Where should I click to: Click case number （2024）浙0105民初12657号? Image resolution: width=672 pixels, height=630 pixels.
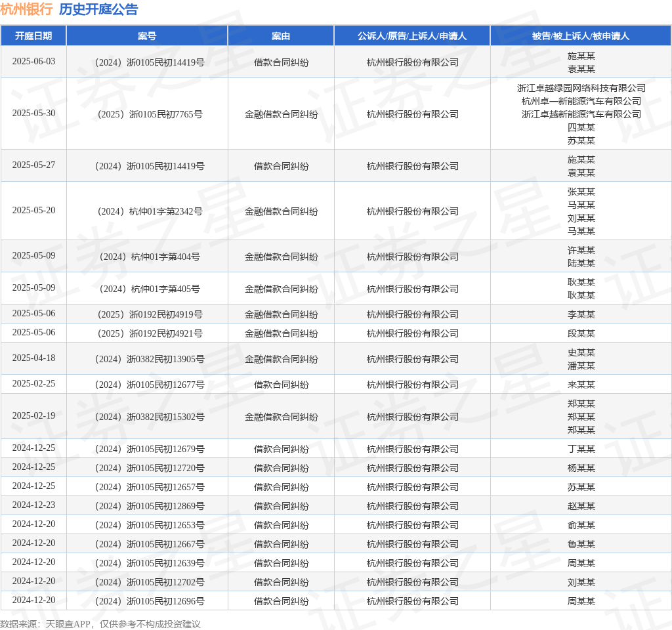(x=148, y=488)
